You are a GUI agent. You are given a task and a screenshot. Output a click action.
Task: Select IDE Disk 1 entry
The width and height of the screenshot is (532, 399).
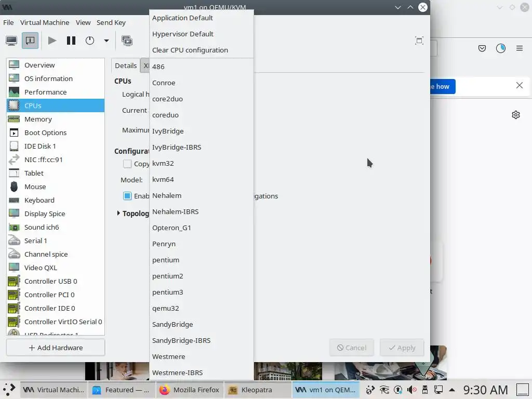click(56, 146)
